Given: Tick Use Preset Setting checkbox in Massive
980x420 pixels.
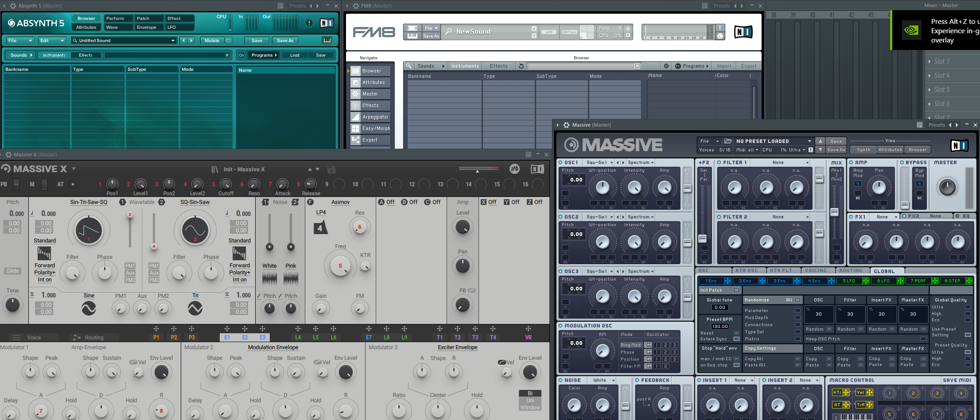Looking at the screenshot, I should (x=968, y=335).
